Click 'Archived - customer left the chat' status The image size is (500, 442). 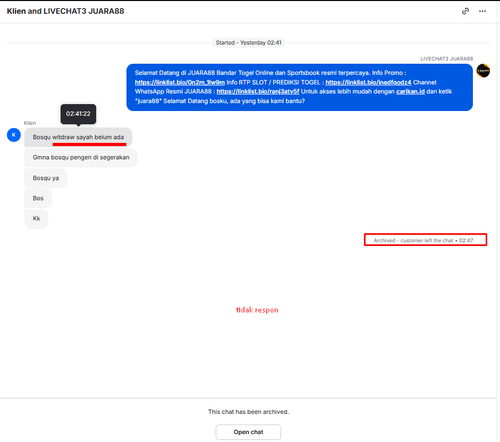coord(423,240)
